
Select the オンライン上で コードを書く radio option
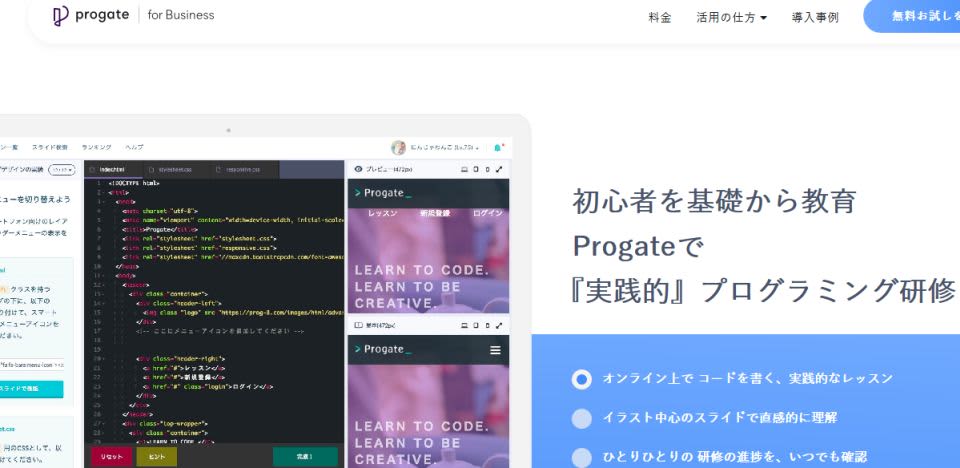point(582,379)
